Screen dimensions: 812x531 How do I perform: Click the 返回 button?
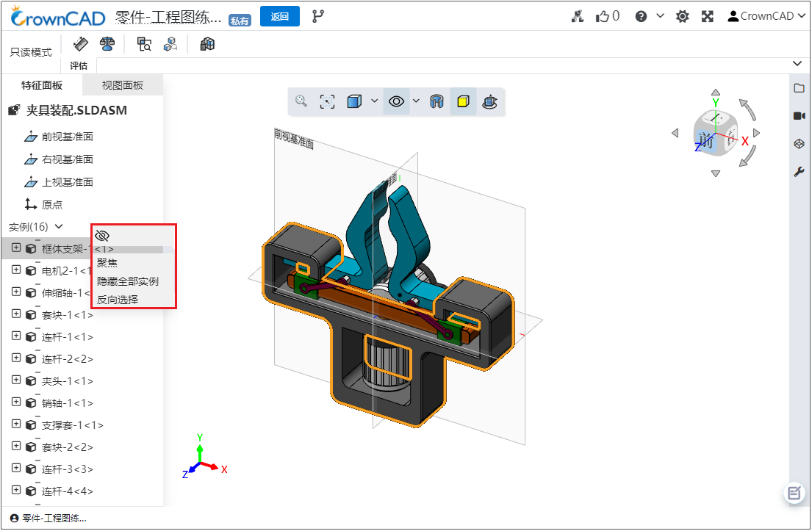point(280,16)
